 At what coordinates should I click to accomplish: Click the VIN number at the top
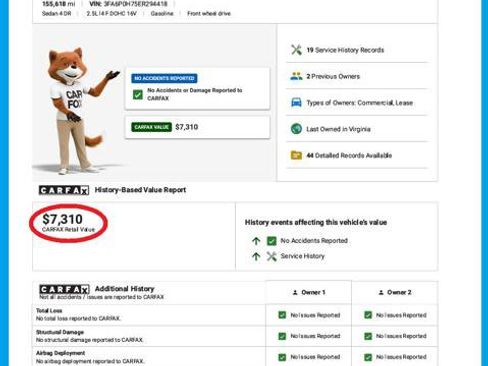(x=128, y=4)
